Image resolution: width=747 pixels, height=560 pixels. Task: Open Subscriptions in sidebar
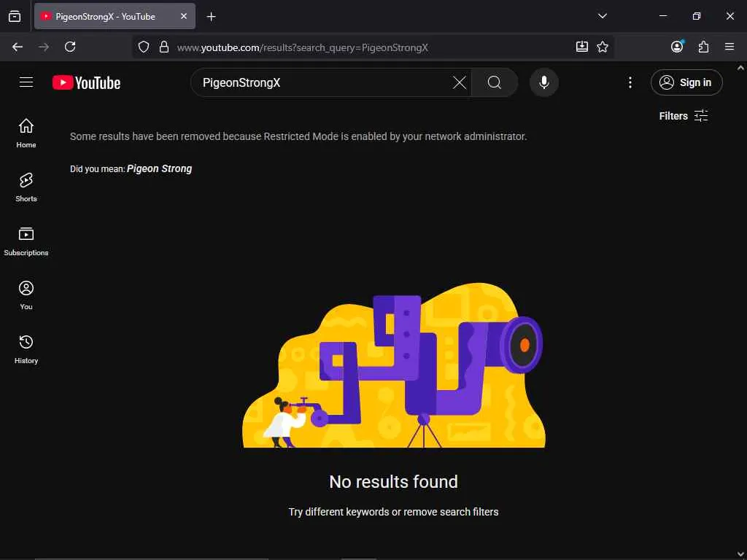[26, 241]
